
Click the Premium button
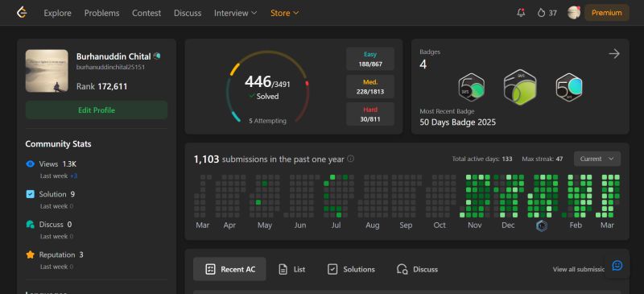tap(607, 13)
